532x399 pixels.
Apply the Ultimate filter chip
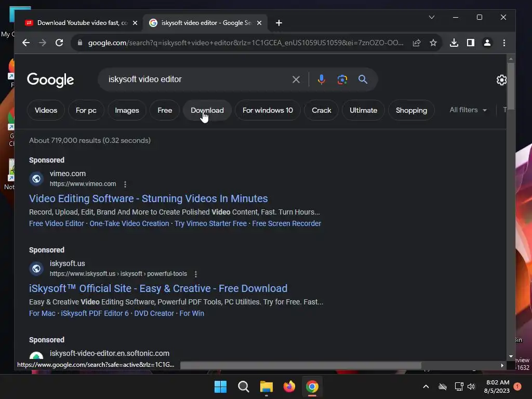(363, 110)
